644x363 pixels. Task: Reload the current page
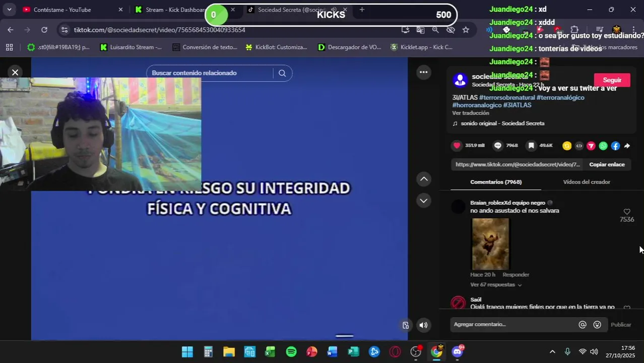[x=44, y=30]
